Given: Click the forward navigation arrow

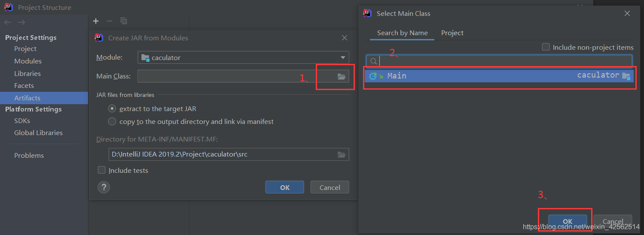Looking at the screenshot, I should pyautogui.click(x=21, y=22).
